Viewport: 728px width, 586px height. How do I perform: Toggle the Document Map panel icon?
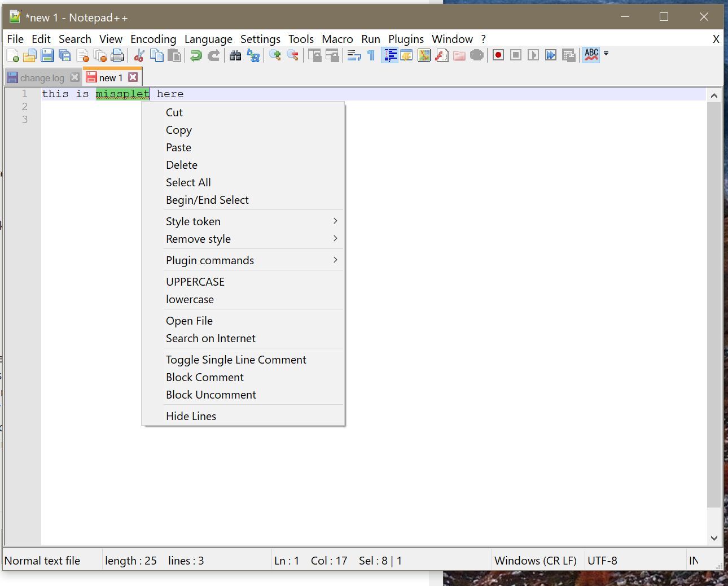(424, 55)
